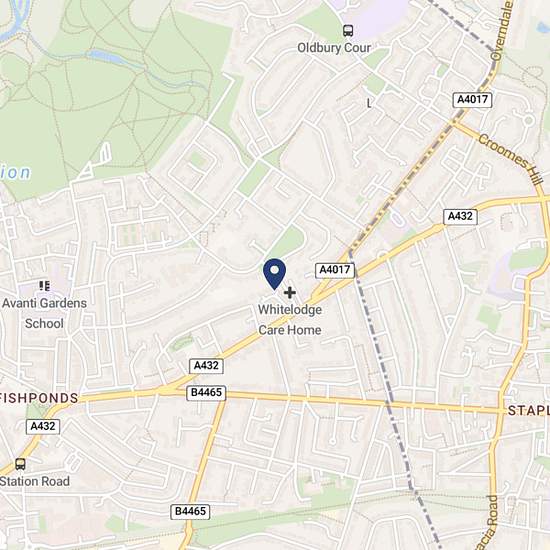
Task: Select the Station Road bus stop icon
Action: tap(20, 464)
